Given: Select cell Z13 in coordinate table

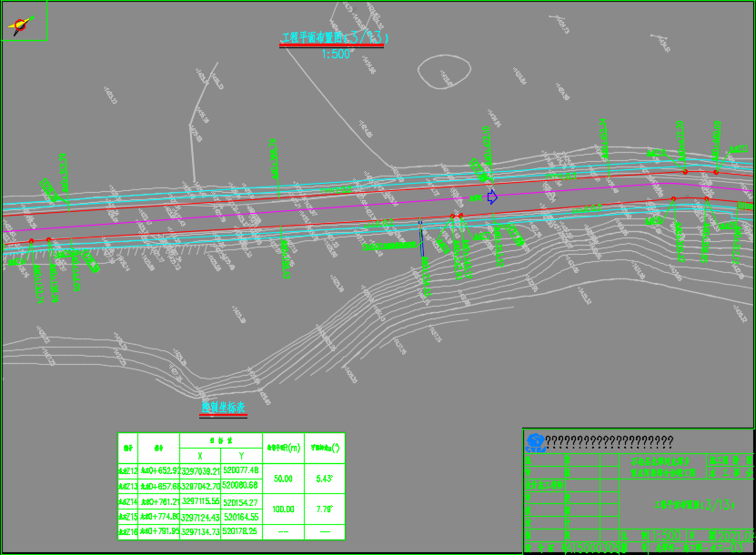Looking at the screenshot, I should (x=127, y=486).
